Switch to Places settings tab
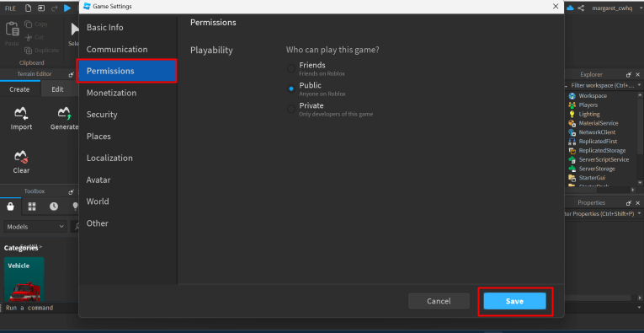The image size is (644, 333). tap(127, 136)
